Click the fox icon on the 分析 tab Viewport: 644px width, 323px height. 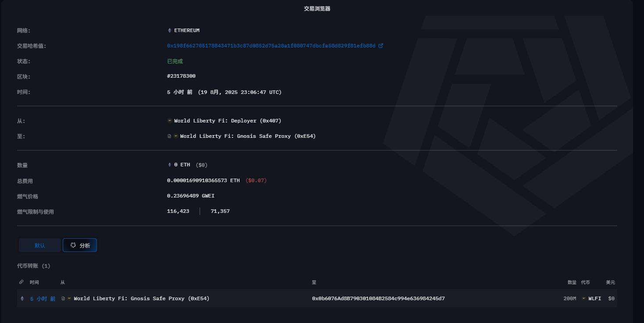[73, 245]
